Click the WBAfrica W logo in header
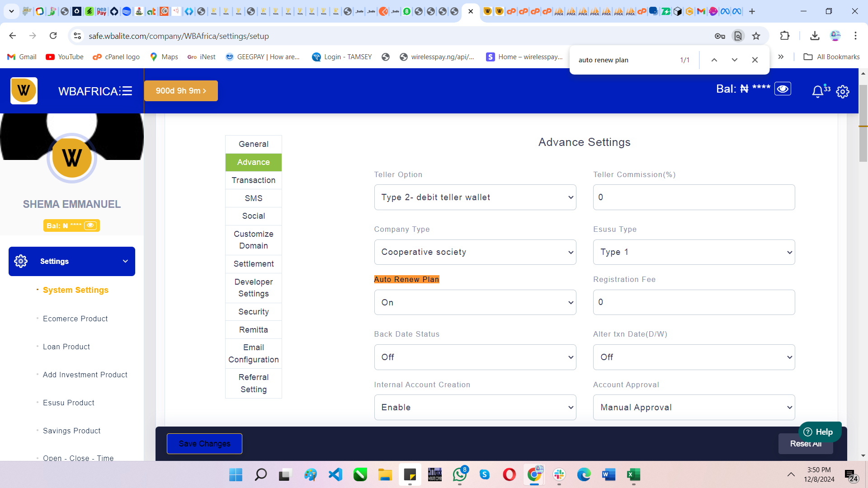Viewport: 868px width, 488px height. [x=24, y=91]
